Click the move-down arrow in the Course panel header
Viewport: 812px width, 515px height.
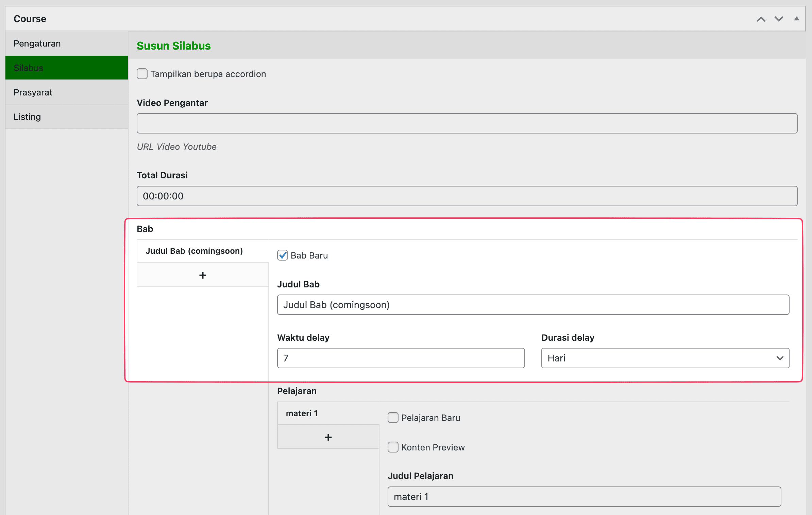click(x=779, y=19)
